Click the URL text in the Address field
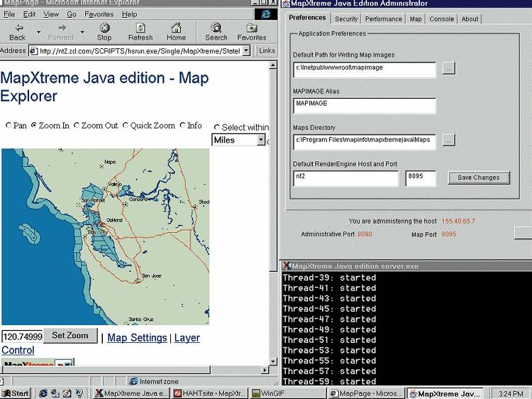The image size is (532, 399). click(140, 51)
